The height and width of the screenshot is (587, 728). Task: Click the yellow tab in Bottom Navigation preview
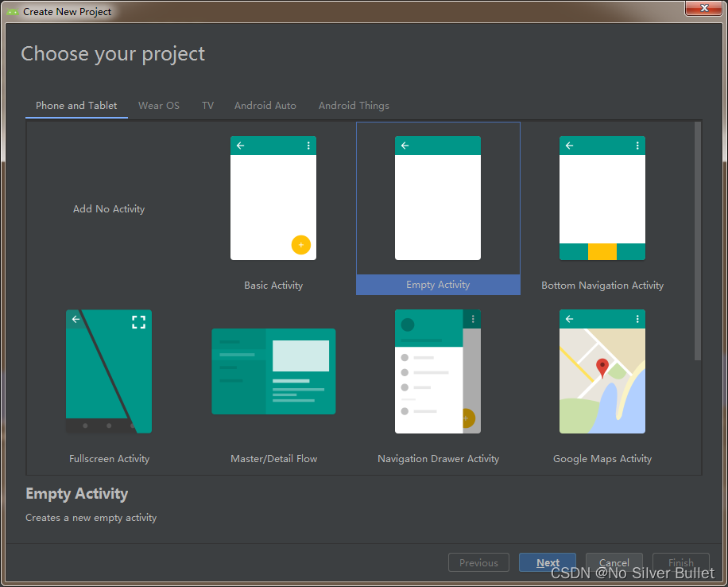click(x=602, y=251)
